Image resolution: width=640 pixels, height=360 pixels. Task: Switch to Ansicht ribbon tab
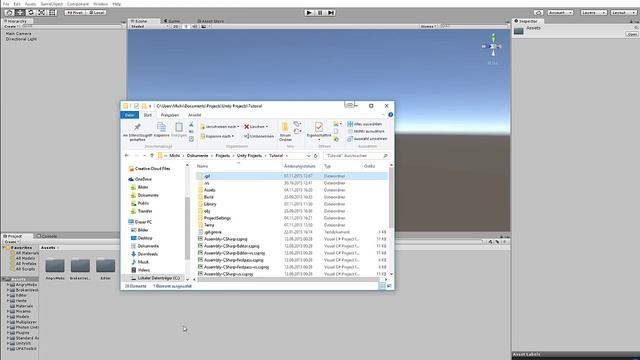194,115
